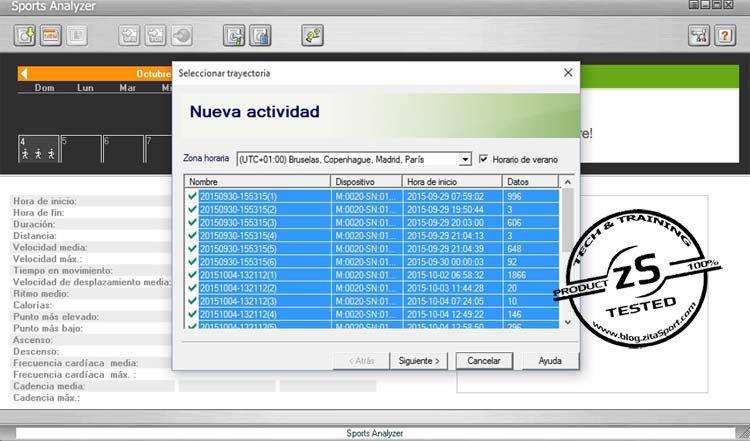Uncheck the check mark for 20150930-155315(6)
The image size is (750, 441).
pyautogui.click(x=192, y=262)
